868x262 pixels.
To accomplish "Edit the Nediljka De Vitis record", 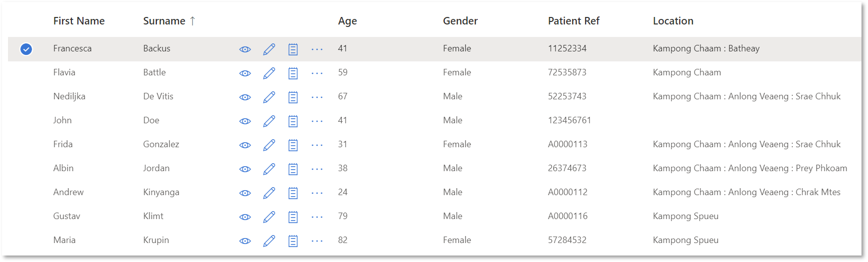I will click(269, 97).
